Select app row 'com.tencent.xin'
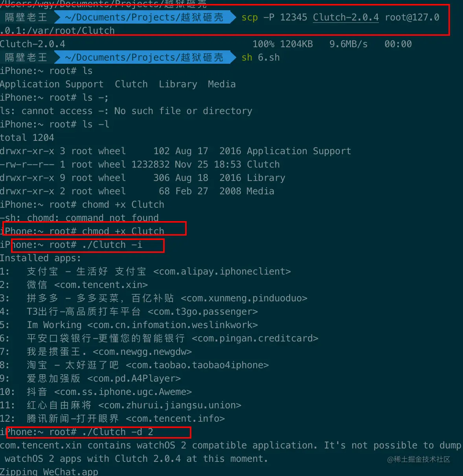This screenshot has height=476, width=463. click(x=74, y=285)
